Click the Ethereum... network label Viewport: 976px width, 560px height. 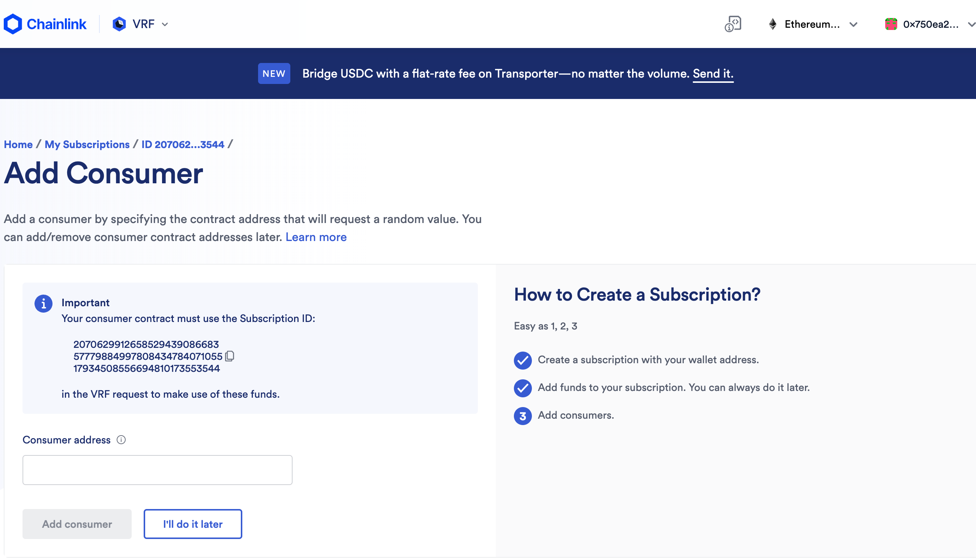click(x=812, y=24)
